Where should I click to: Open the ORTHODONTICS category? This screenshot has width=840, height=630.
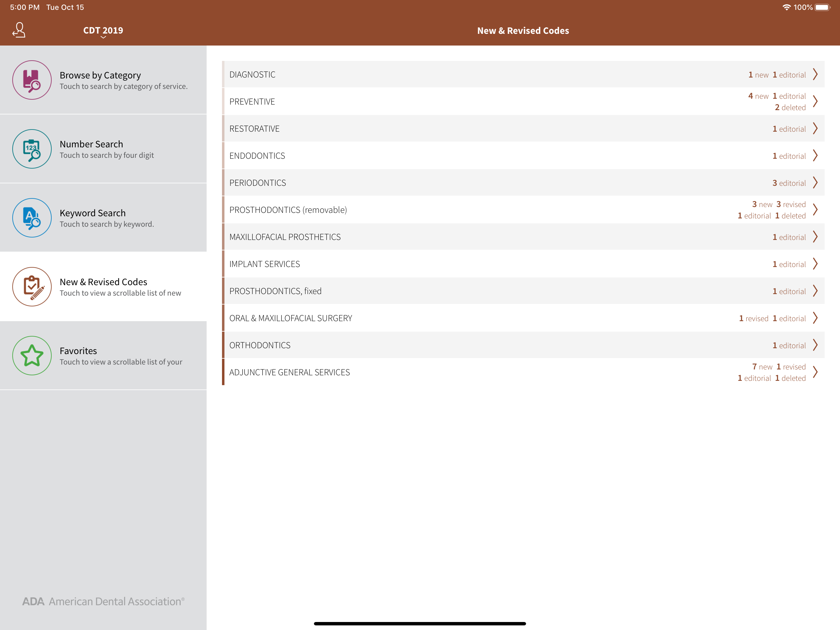coord(523,345)
